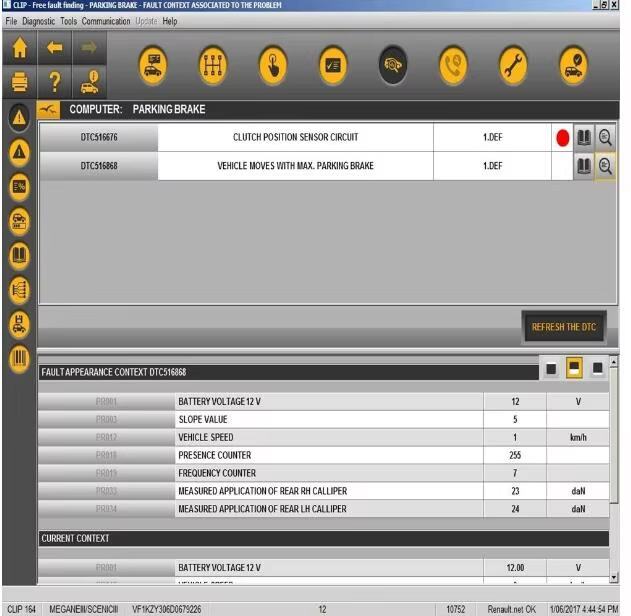
Task: Open the Communication menu
Action: point(106,21)
